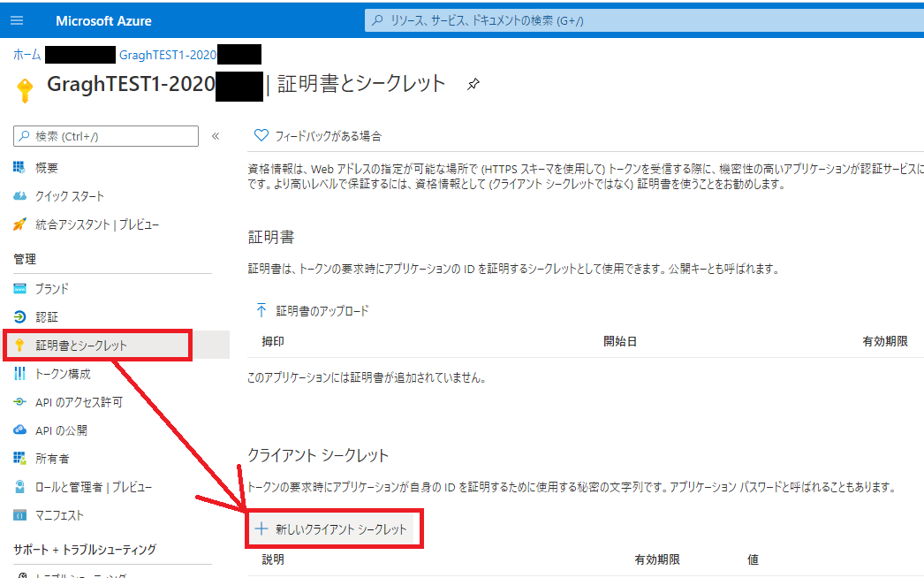Open the 概要 (Overview) section

coord(49,168)
